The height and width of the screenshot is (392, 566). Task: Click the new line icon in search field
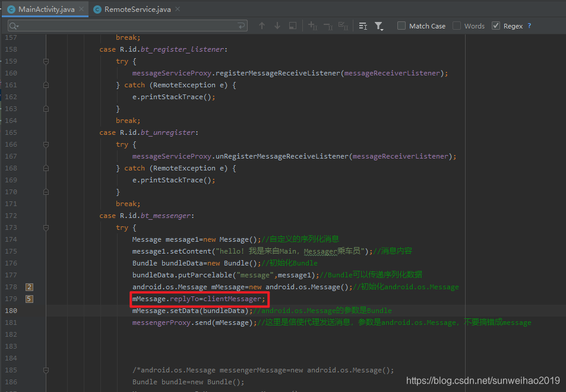click(x=241, y=26)
